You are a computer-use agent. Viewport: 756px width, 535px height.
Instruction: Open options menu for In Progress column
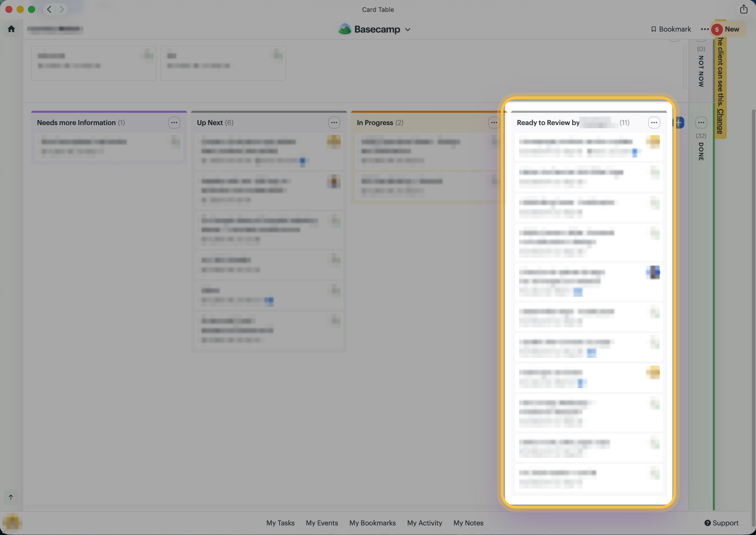pyautogui.click(x=494, y=123)
